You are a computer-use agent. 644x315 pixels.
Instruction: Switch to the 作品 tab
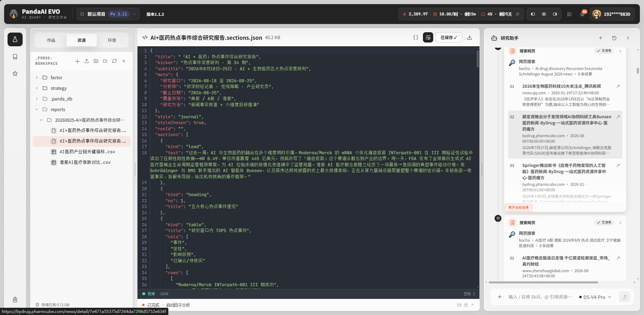click(51, 40)
